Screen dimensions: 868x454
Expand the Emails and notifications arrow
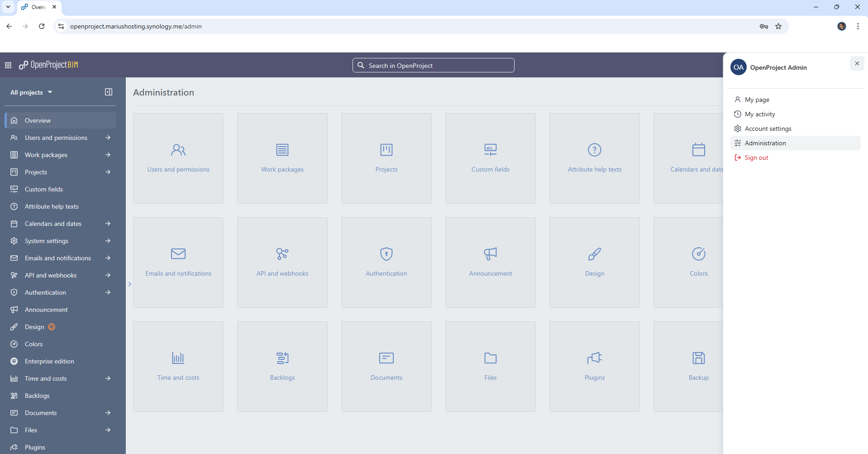point(109,258)
